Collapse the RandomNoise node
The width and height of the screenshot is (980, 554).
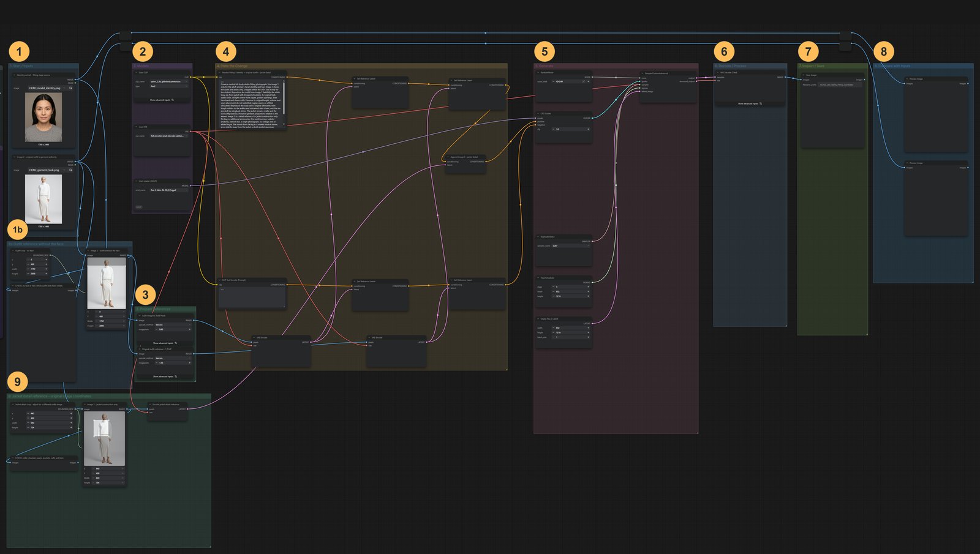(x=538, y=72)
